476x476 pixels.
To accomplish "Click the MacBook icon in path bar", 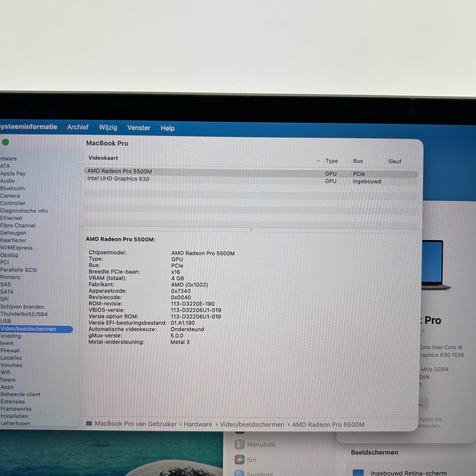I will pyautogui.click(x=89, y=423).
